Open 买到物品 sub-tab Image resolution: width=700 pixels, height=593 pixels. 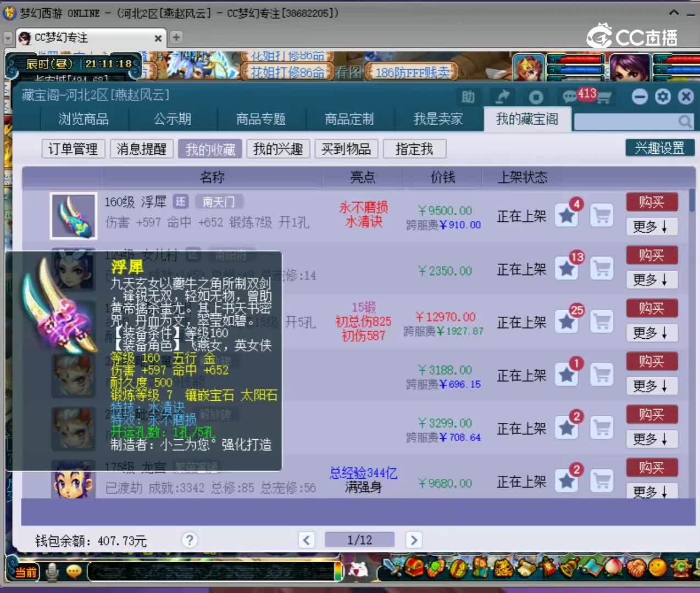click(x=346, y=149)
